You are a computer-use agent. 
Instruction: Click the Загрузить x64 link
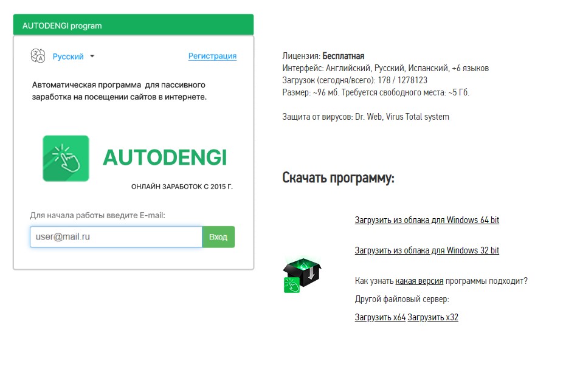click(x=380, y=317)
